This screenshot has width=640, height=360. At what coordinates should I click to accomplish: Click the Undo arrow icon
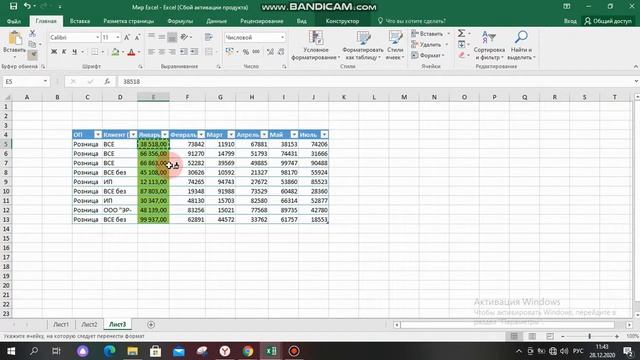click(27, 6)
